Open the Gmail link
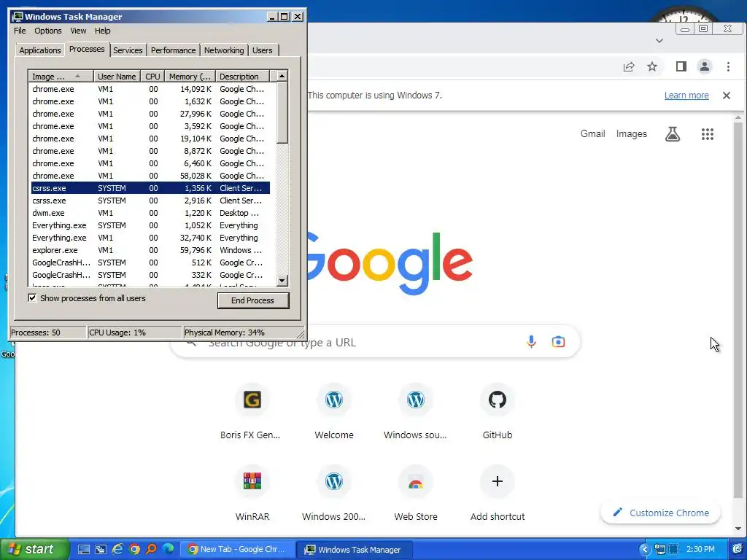Image resolution: width=747 pixels, height=560 pixels. tap(592, 134)
